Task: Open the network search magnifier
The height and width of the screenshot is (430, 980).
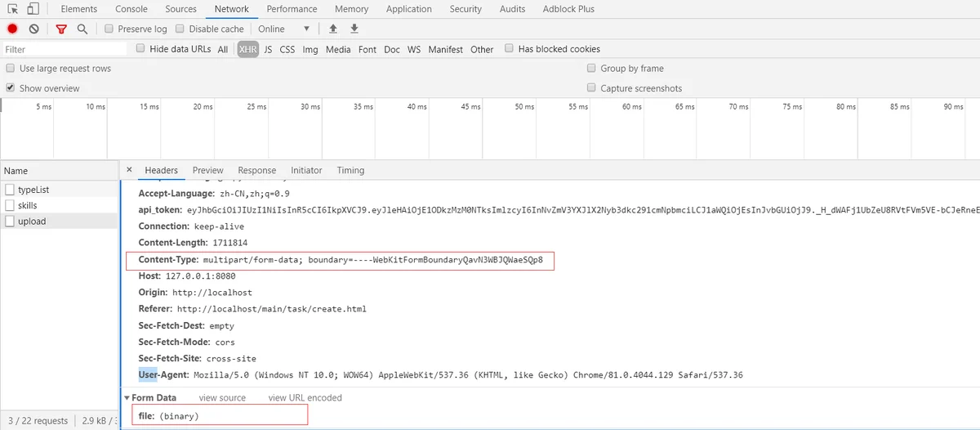Action: pos(82,29)
